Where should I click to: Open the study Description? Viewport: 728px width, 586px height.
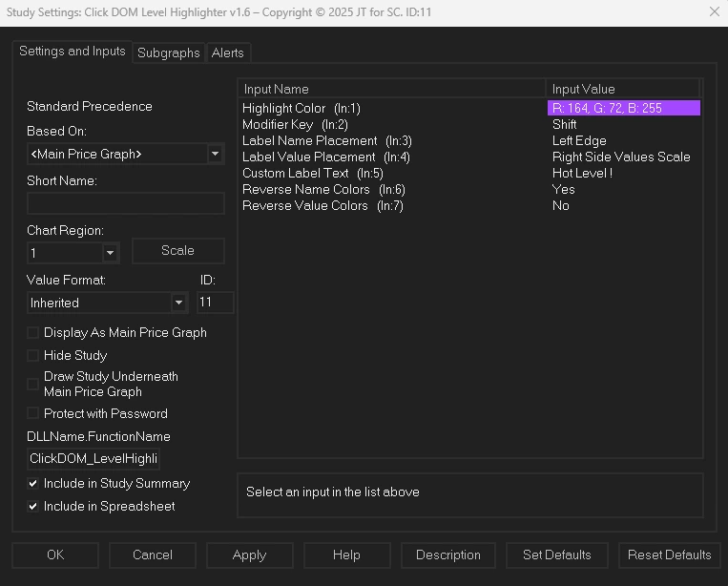pyautogui.click(x=448, y=555)
